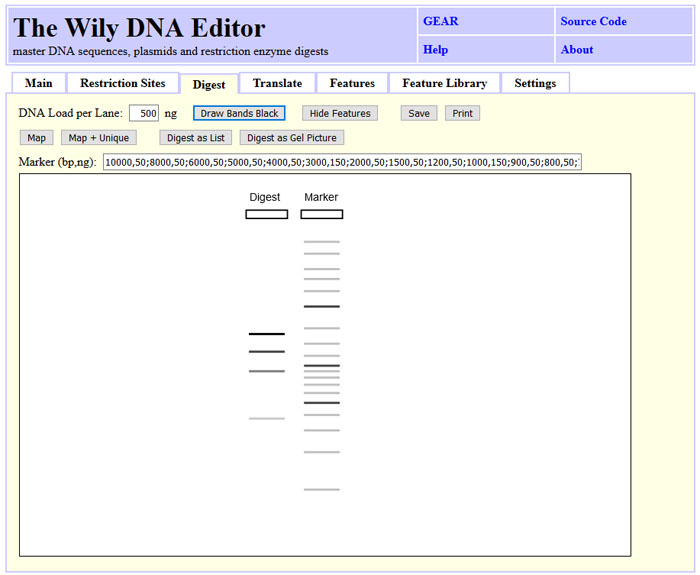Open the Feature Library tab
The height and width of the screenshot is (575, 700).
pos(444,83)
